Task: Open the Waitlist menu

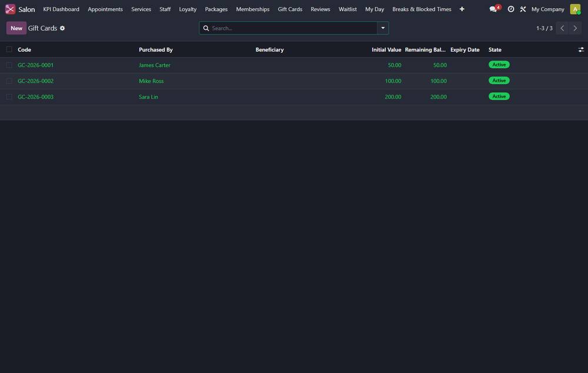Action: [348, 9]
